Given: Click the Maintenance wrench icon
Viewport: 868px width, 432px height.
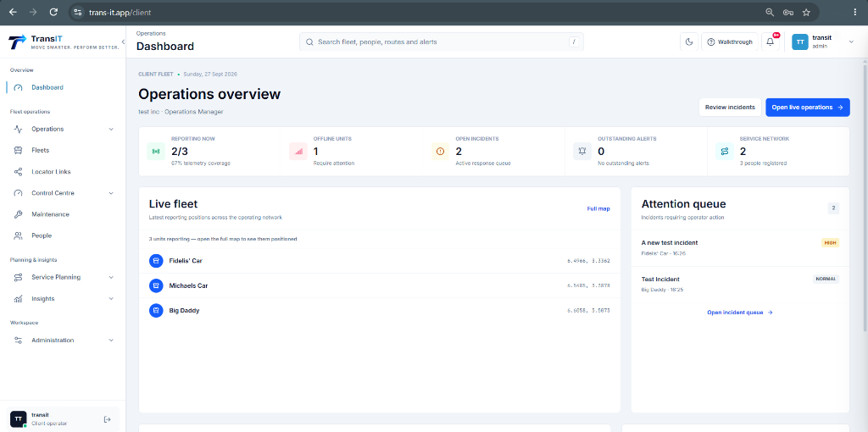Looking at the screenshot, I should point(19,214).
